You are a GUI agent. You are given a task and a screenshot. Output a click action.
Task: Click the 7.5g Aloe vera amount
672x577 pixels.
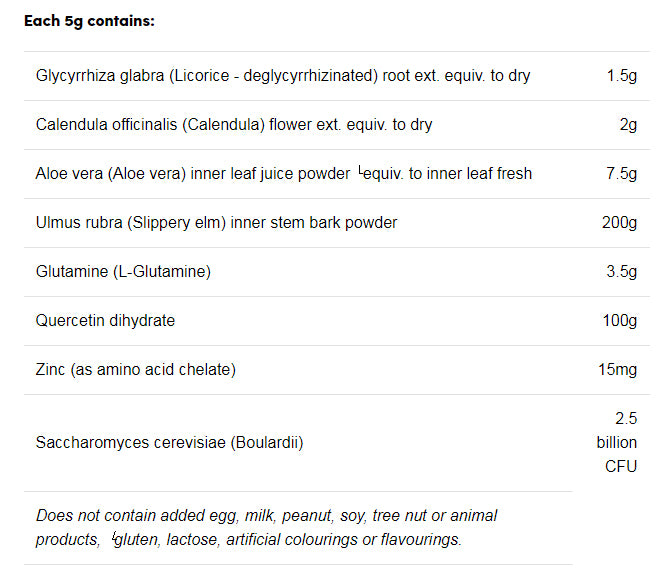621,174
